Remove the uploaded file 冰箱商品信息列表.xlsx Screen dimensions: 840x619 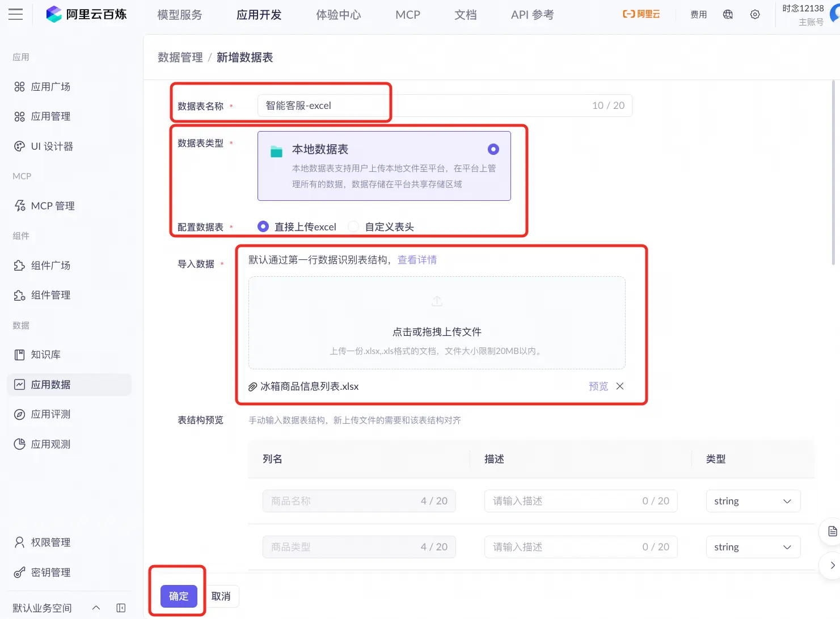tap(620, 386)
